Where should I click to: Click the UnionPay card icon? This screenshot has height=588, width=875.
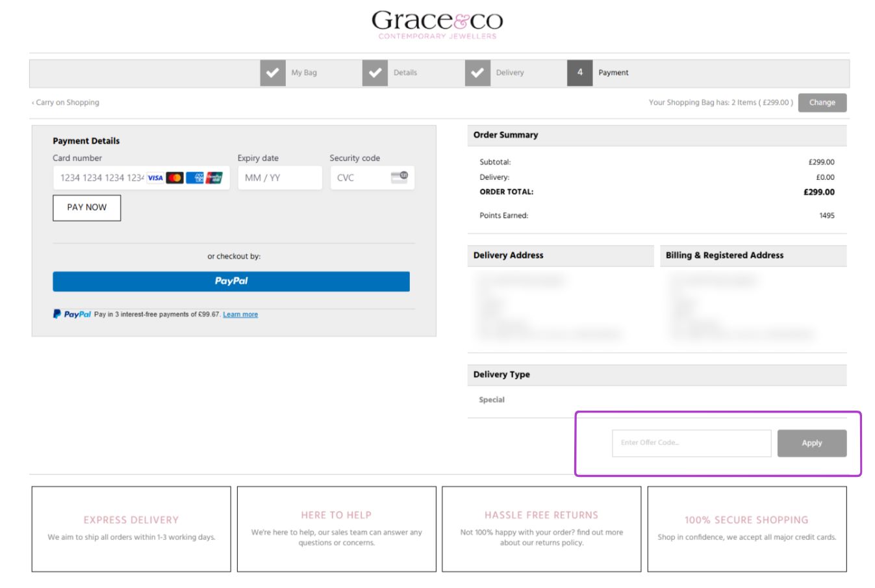(x=214, y=178)
